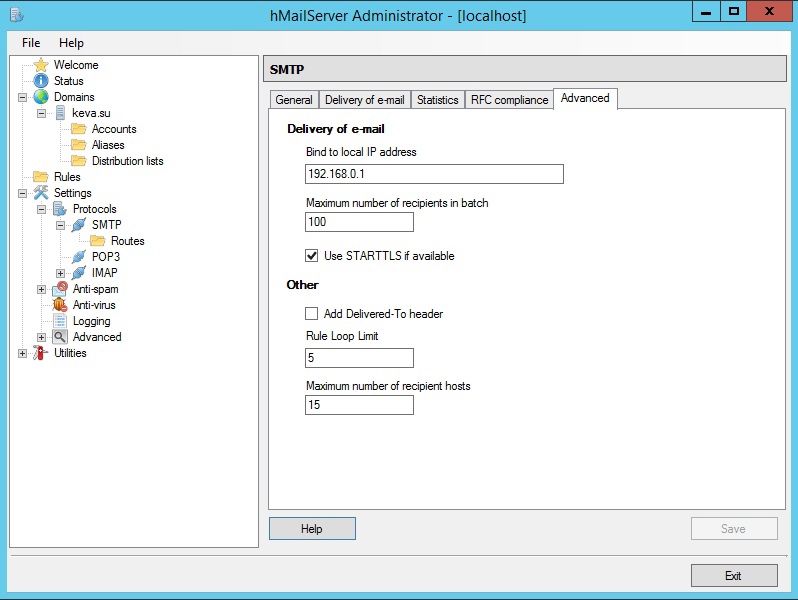Expand the Utilities tree node
The image size is (798, 600).
(22, 353)
